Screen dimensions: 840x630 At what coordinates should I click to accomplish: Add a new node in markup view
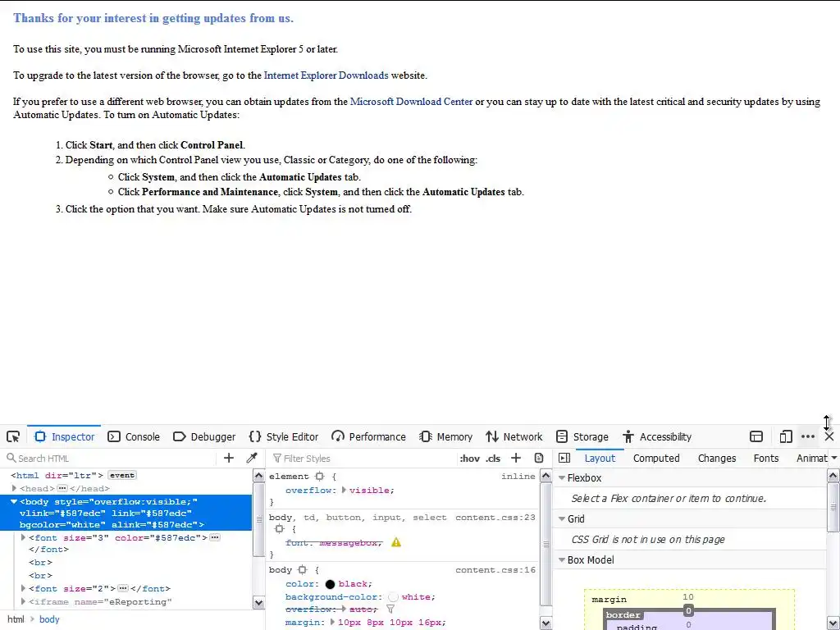tap(229, 458)
